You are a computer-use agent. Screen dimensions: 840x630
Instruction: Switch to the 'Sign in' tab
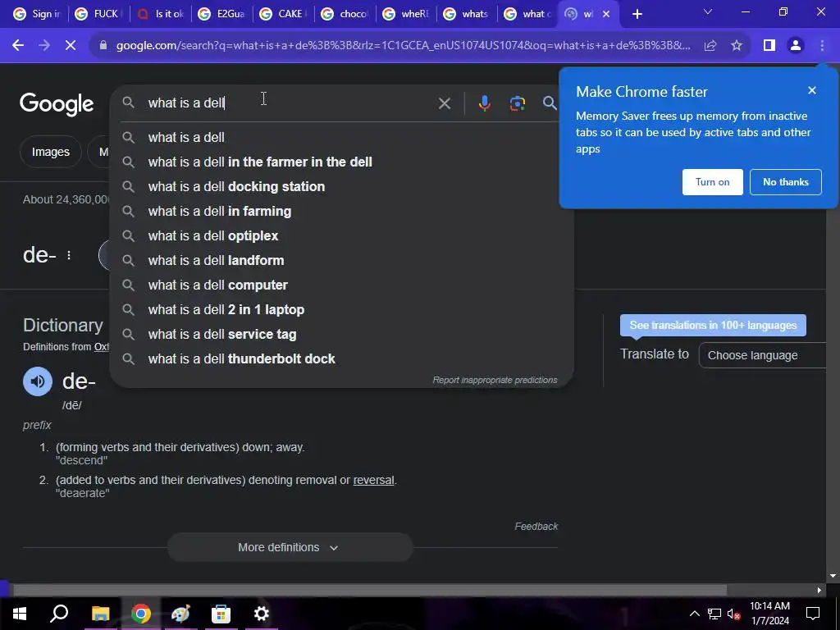pyautogui.click(x=37, y=14)
